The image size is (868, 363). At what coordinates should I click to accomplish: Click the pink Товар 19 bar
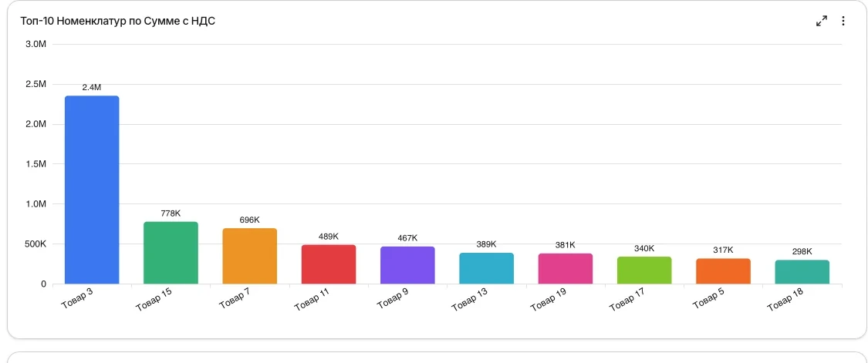[x=566, y=269]
